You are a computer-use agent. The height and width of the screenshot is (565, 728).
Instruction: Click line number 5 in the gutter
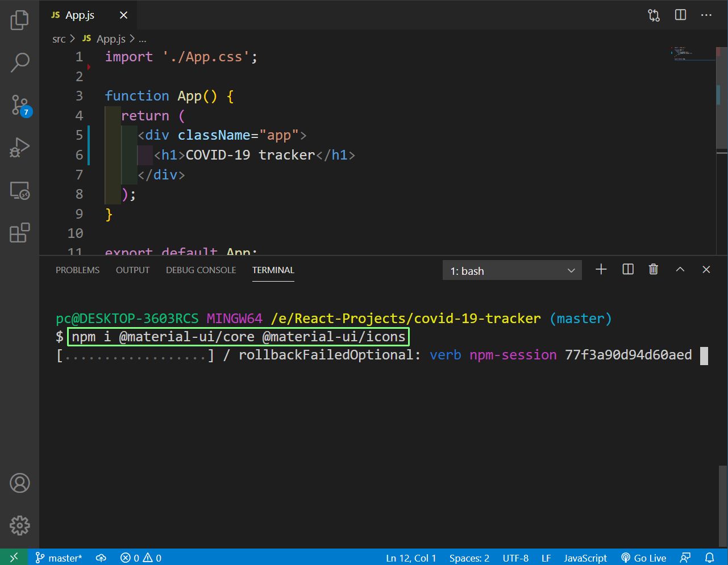click(79, 135)
